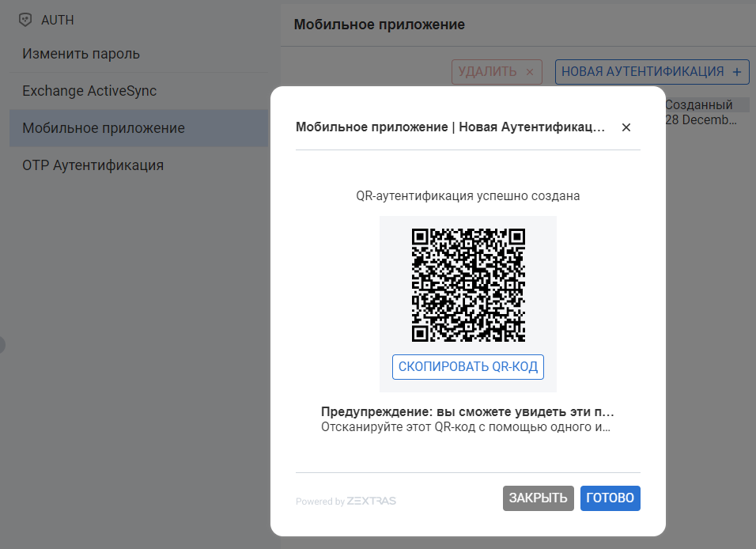Click the Zextras logo link
Viewport: 756px width, 549px height.
(x=371, y=501)
